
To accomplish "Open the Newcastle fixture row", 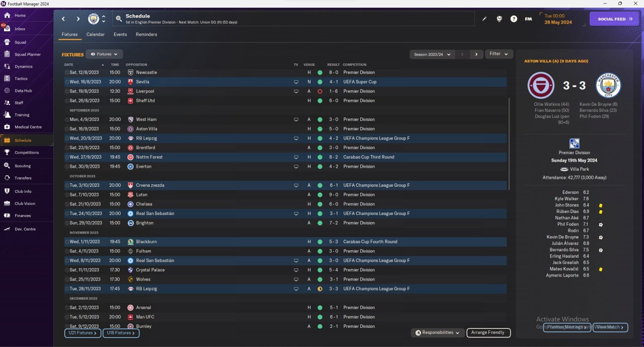I will point(285,73).
